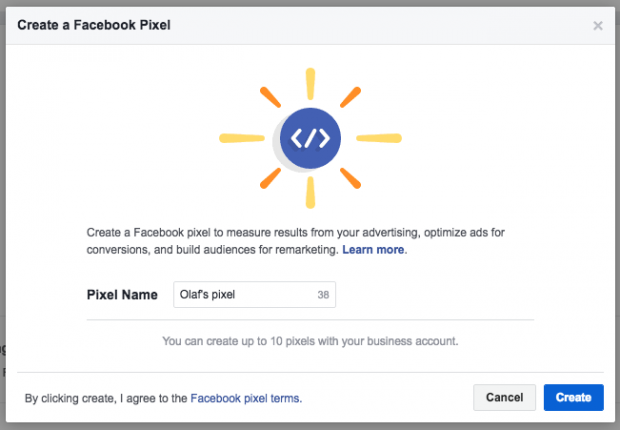Click the left yellow ray beside the pixel icon

click(242, 138)
